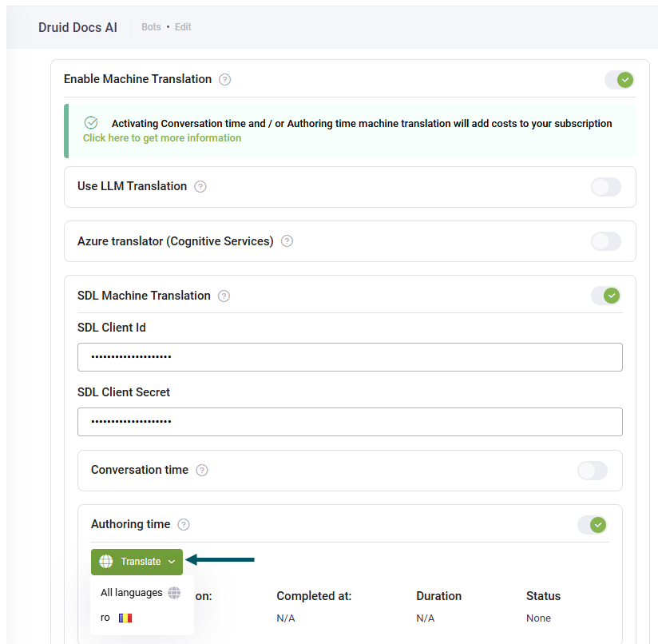The height and width of the screenshot is (644, 658).
Task: Open Click here to get more information link
Action: (162, 138)
